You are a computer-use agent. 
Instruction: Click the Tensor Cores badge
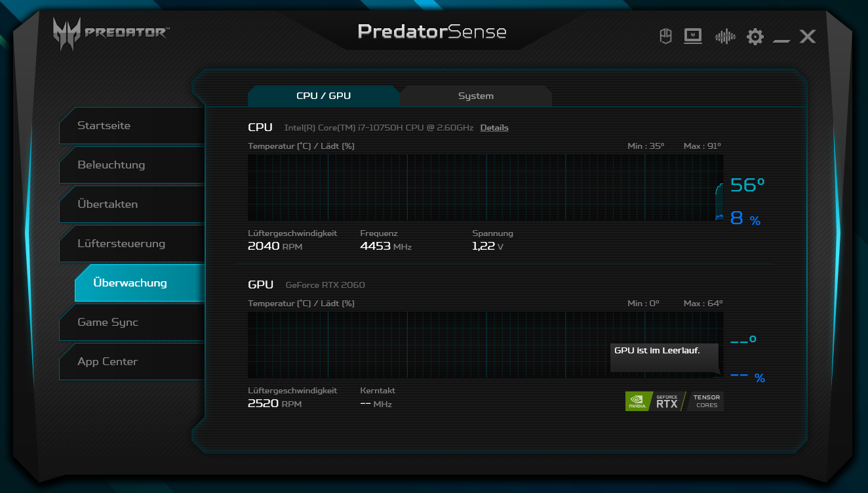pos(706,401)
